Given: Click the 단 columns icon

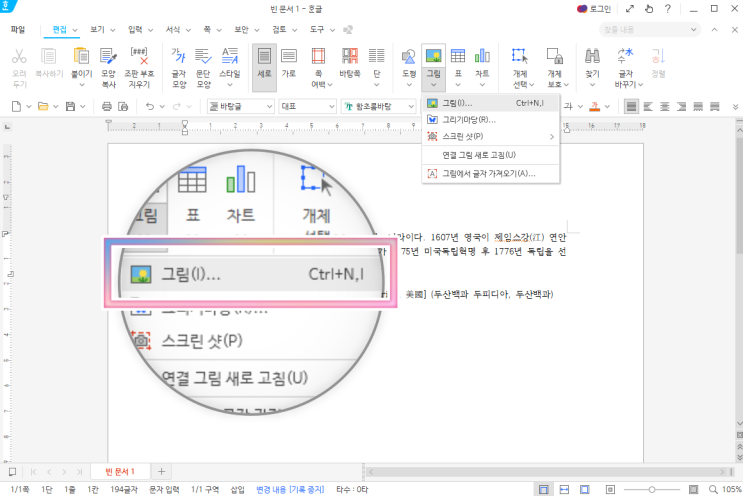Looking at the screenshot, I should [377, 56].
